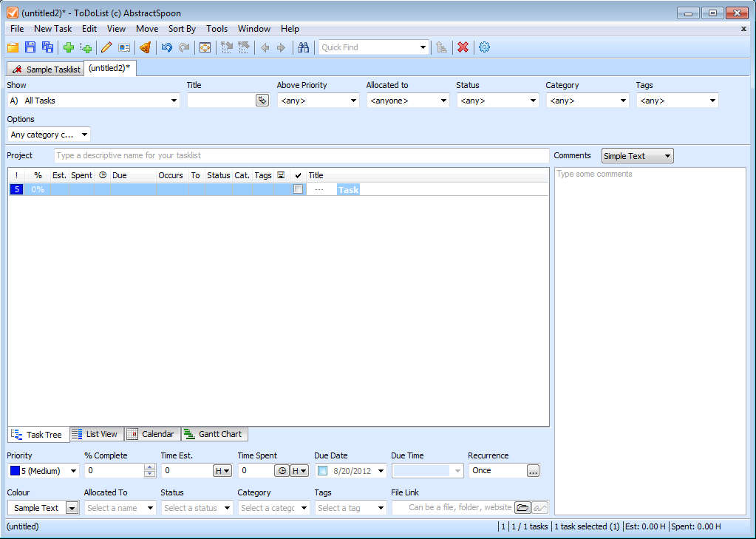Click the edit task pencil icon
Image resolution: width=756 pixels, height=539 pixels.
pyautogui.click(x=106, y=47)
